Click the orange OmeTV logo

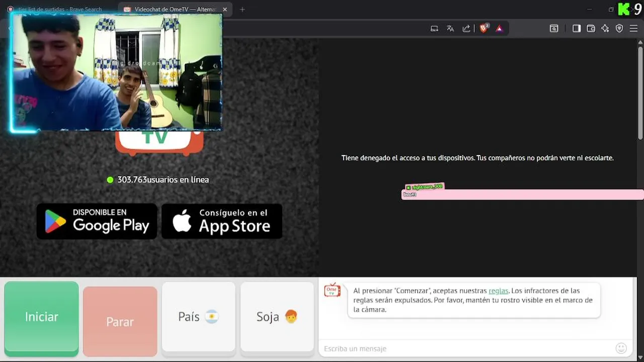click(159, 143)
